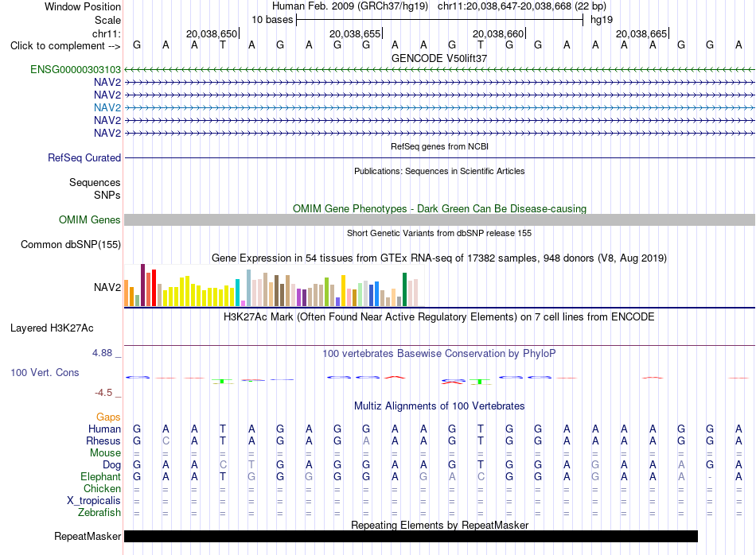Select the Zebrafish species row label
Screen dimensions: 756x555
pos(99,512)
